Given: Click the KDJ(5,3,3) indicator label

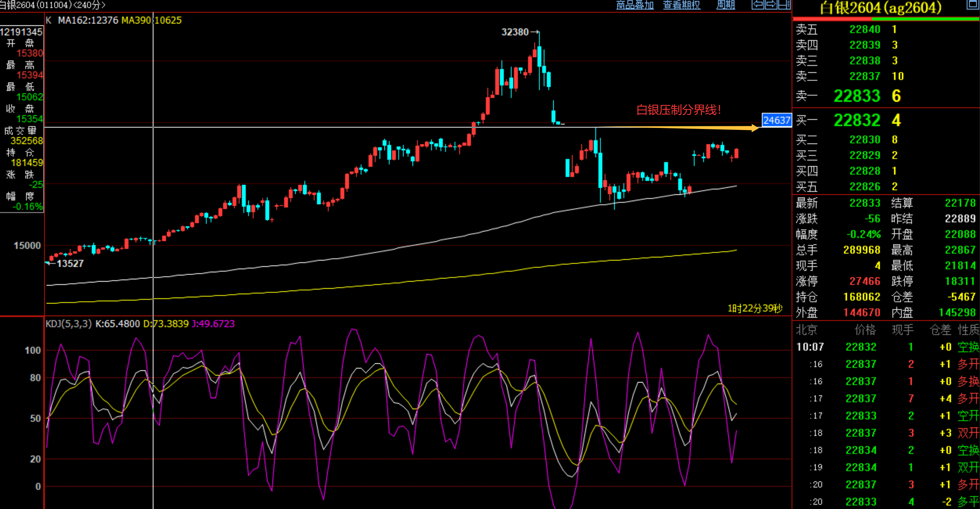Looking at the screenshot, I should click(68, 324).
